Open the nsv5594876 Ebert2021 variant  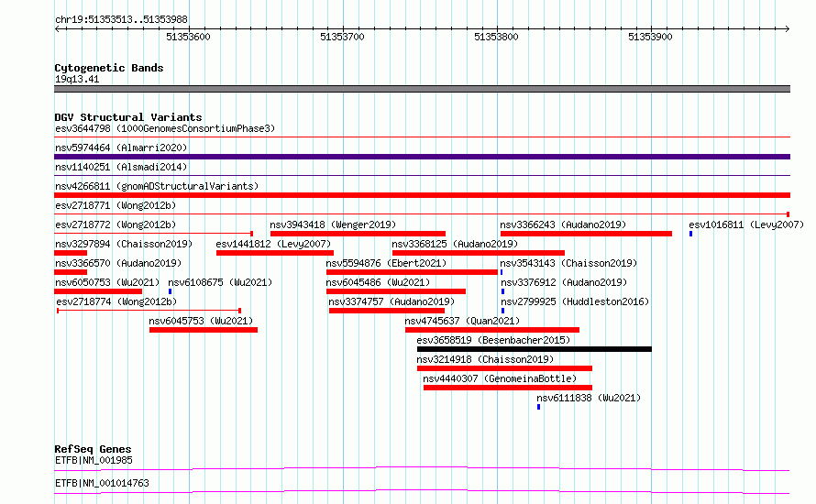point(412,272)
